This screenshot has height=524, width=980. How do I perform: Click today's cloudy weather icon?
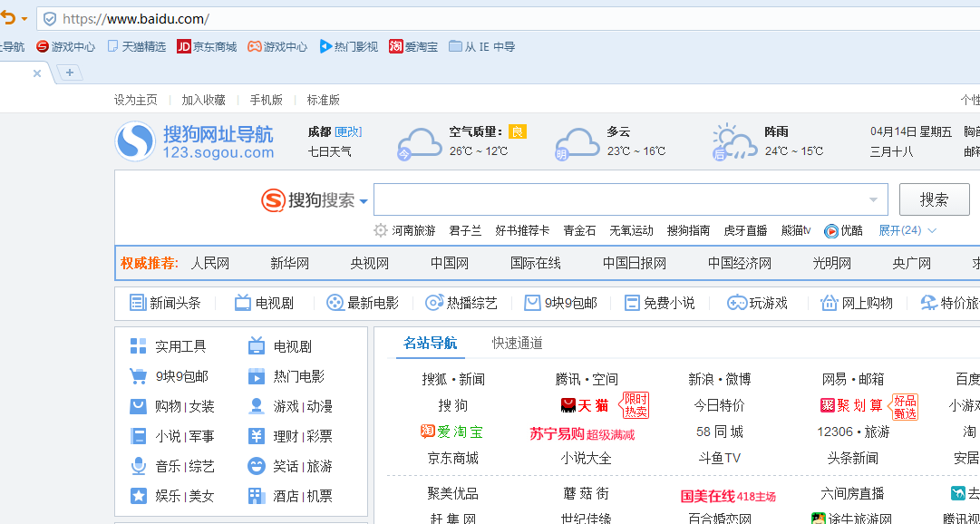pyautogui.click(x=419, y=144)
